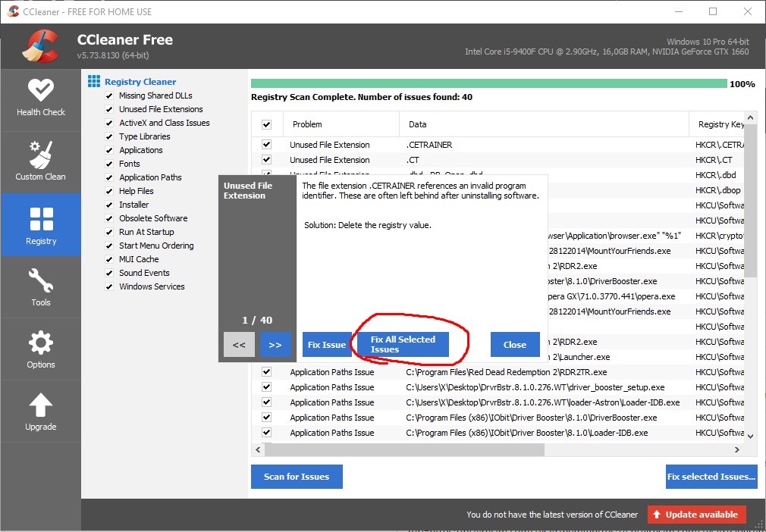This screenshot has height=532, width=766.
Task: Minimize the CCleaner window
Action: [679, 11]
